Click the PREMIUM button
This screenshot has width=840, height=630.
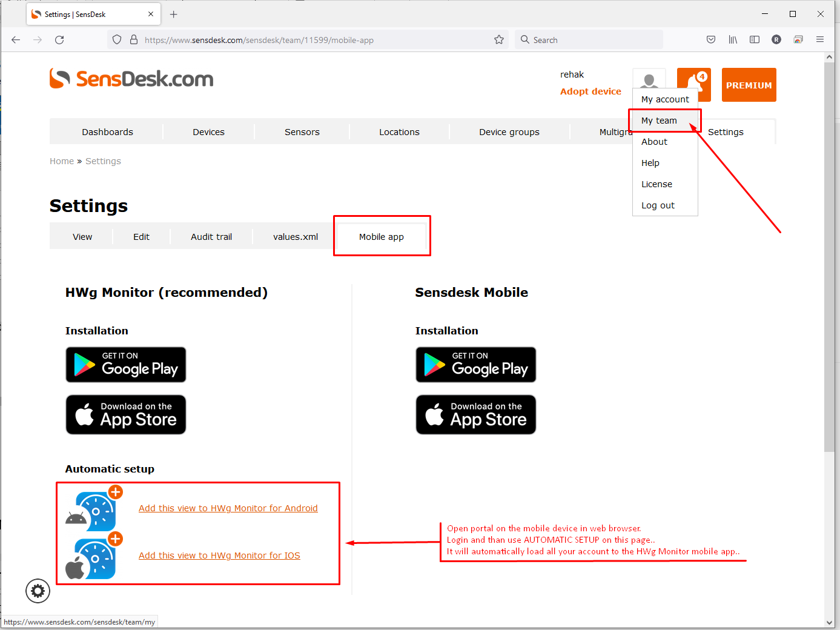coord(749,85)
